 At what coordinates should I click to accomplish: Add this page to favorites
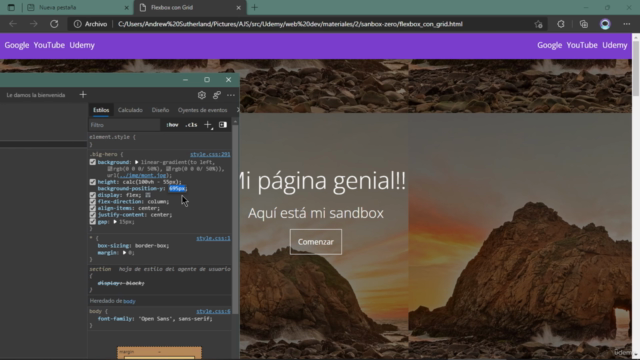coord(538,24)
